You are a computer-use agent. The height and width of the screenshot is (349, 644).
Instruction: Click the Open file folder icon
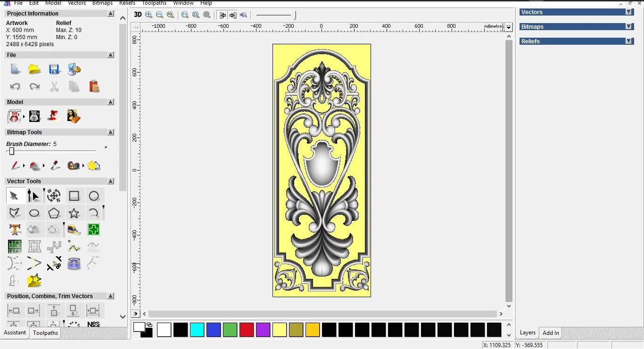34,70
